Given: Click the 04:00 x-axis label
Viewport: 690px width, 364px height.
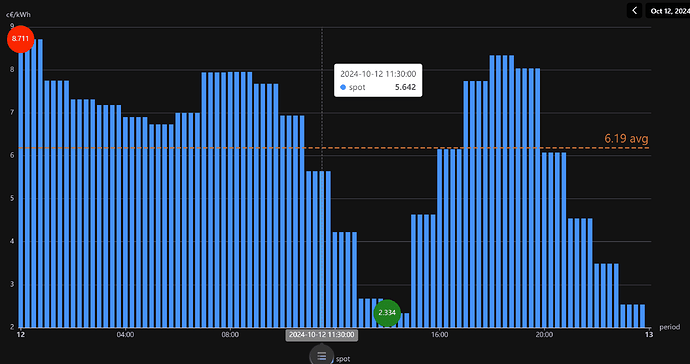Looking at the screenshot, I should [x=125, y=335].
